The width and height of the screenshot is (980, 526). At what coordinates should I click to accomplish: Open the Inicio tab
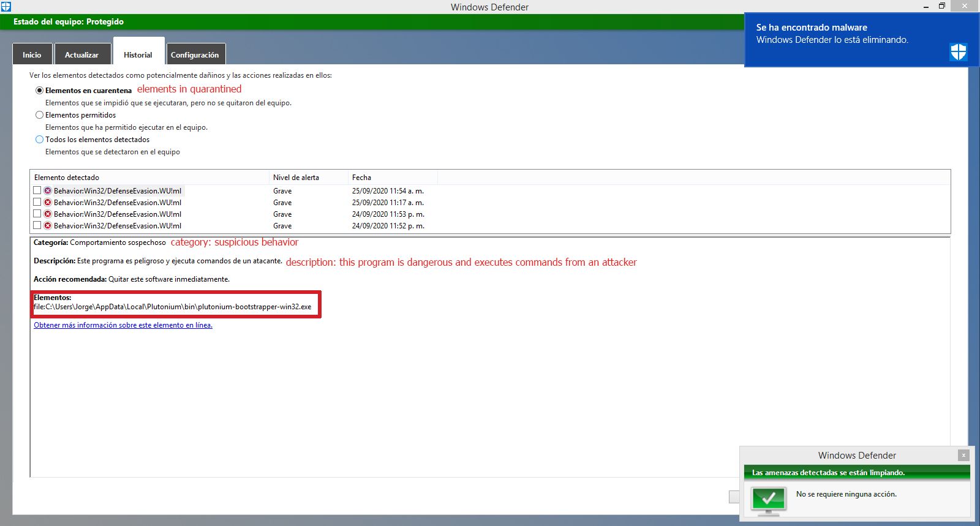coord(32,54)
